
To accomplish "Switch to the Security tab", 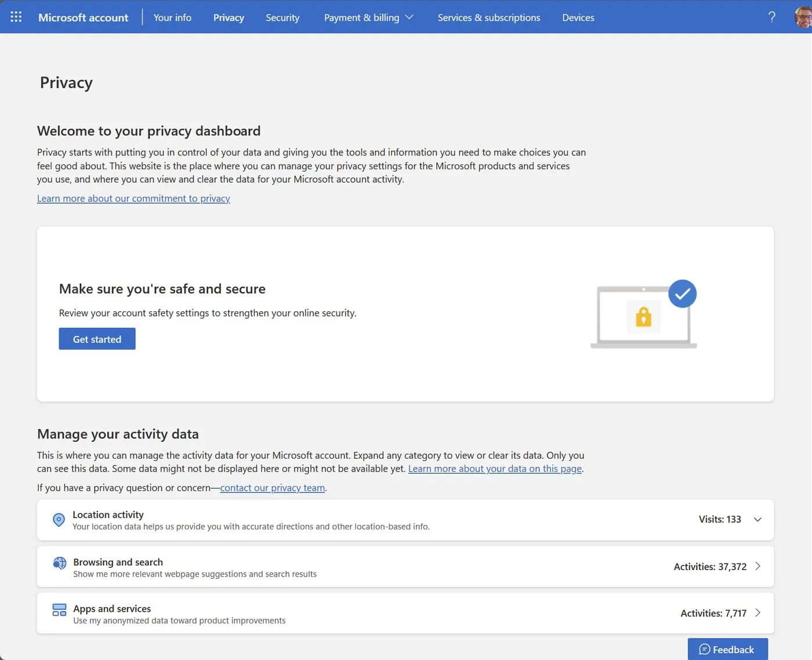I will pos(282,17).
